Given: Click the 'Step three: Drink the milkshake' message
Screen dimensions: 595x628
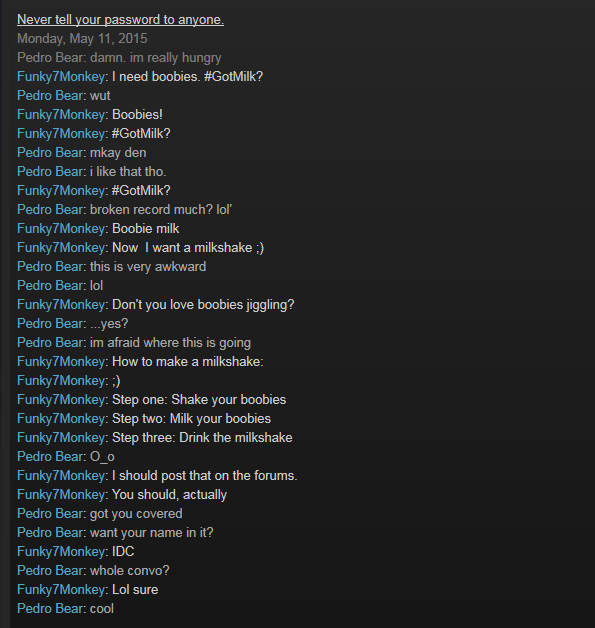Looking at the screenshot, I should tap(202, 437).
